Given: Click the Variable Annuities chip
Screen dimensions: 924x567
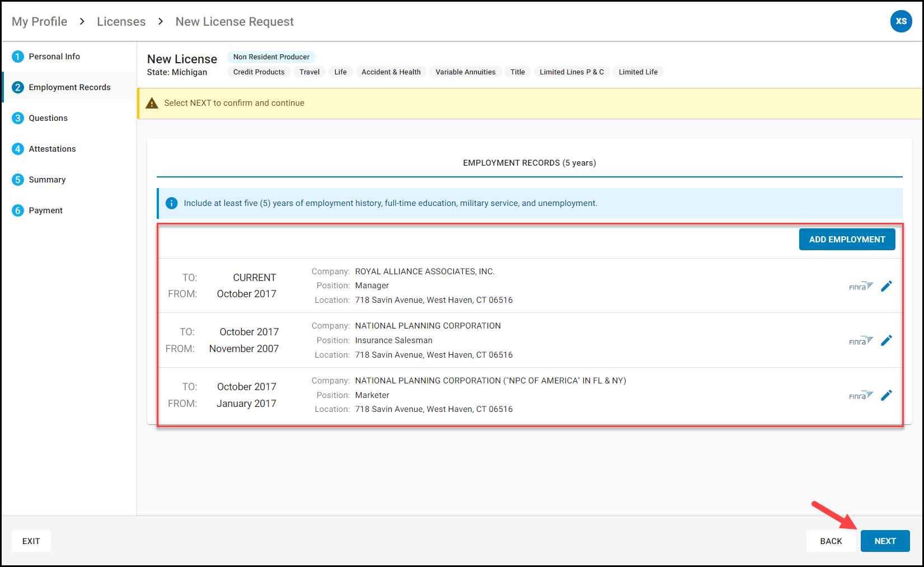Looking at the screenshot, I should (x=466, y=72).
